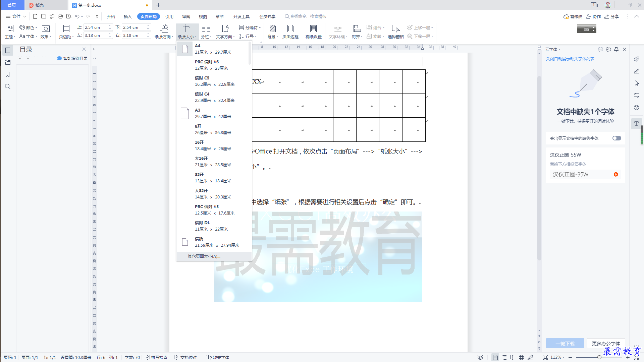Click the Text direction (文字方向) icon
644x362 pixels.
click(225, 28)
